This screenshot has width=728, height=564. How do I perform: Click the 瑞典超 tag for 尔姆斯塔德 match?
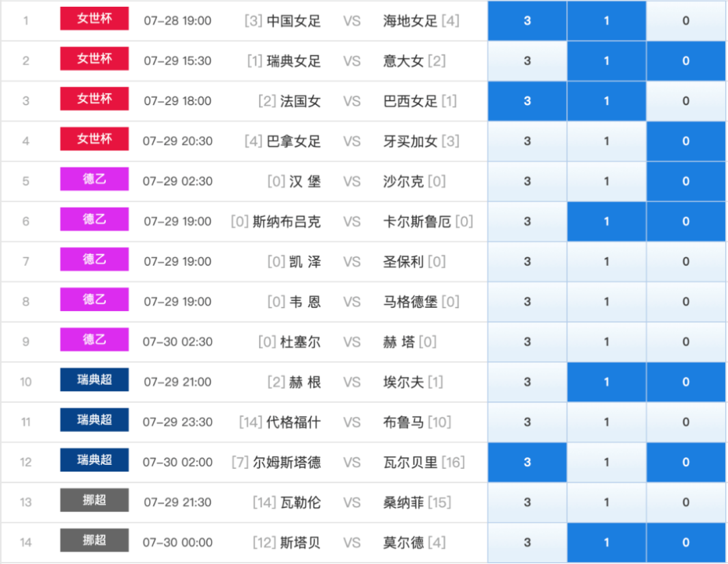point(94,460)
